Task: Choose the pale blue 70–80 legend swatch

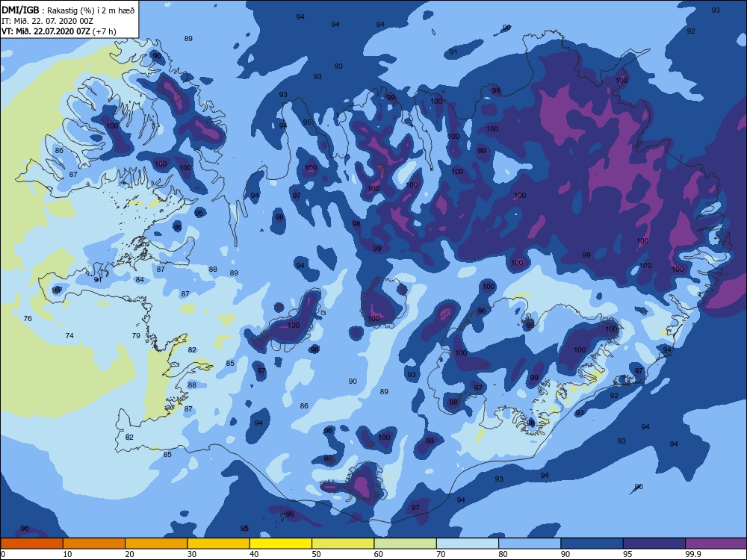Action: [x=468, y=544]
